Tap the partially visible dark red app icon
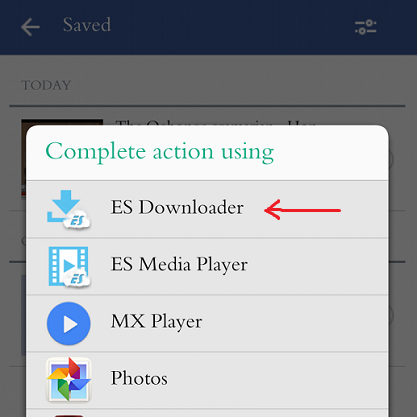Viewport: 420px width, 417px height. (68, 415)
